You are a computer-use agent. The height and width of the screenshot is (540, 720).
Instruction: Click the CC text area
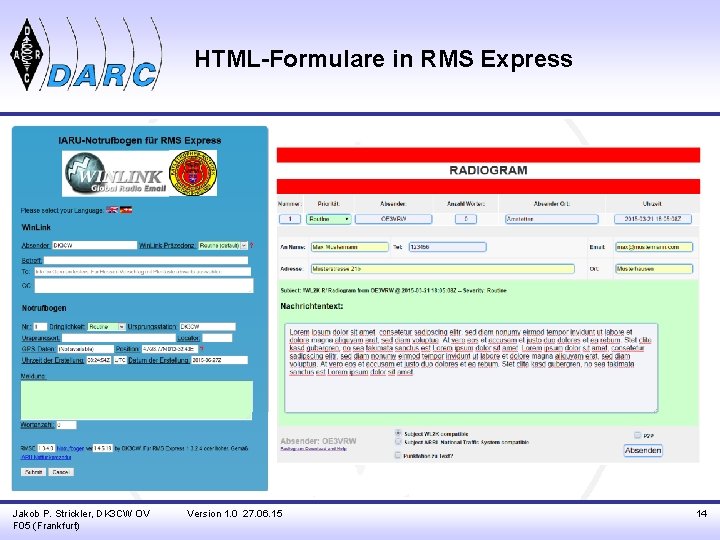point(144,286)
